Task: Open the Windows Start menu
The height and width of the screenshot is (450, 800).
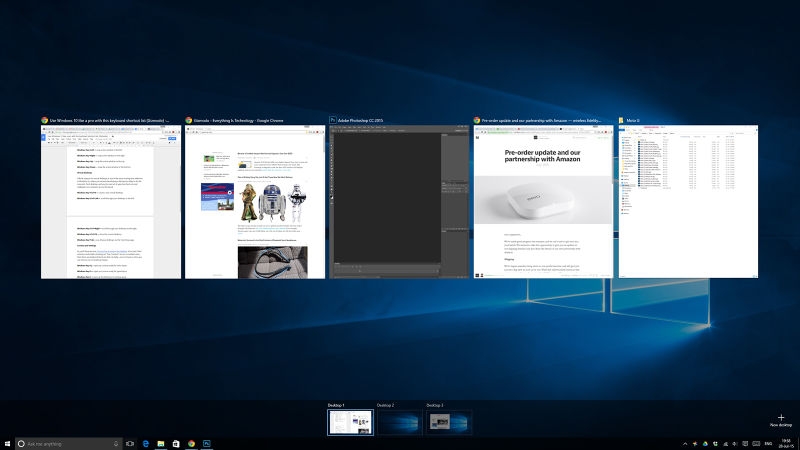Action: click(8, 442)
